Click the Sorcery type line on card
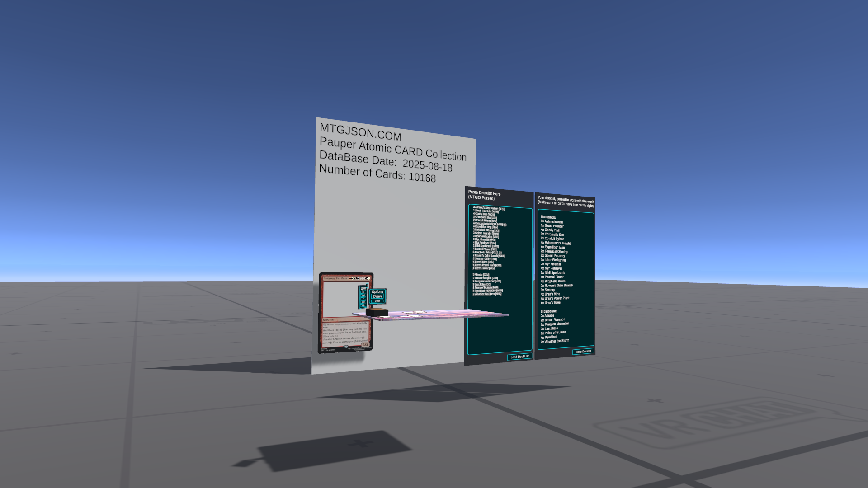868x488 pixels. [x=329, y=319]
